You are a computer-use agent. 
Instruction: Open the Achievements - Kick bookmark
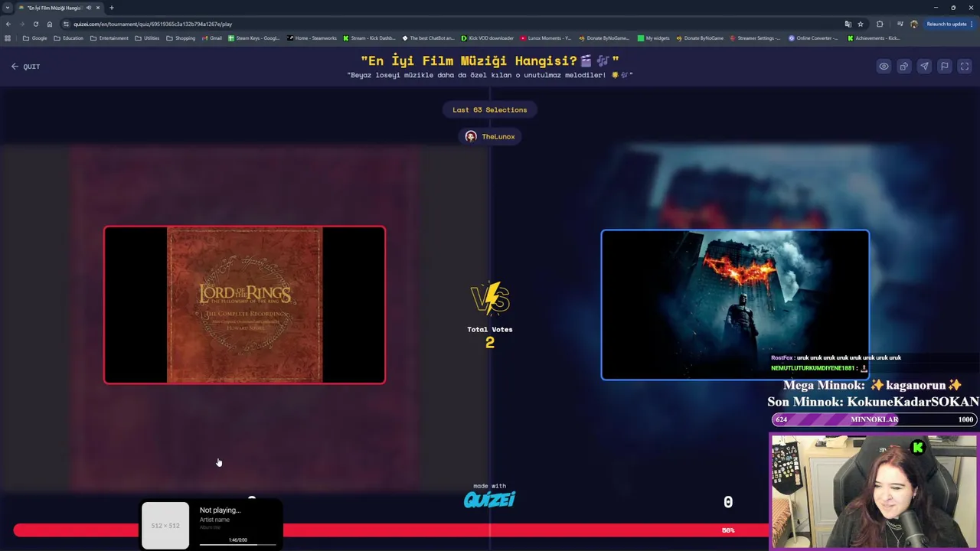click(x=874, y=38)
